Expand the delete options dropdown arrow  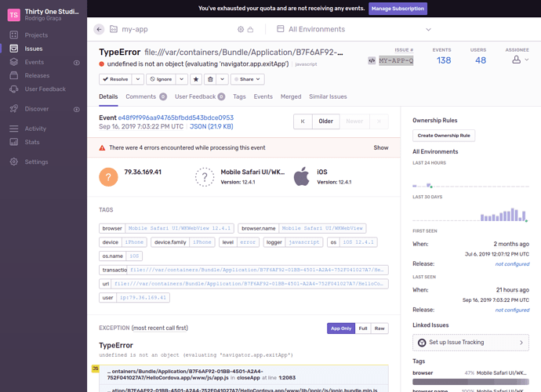click(222, 79)
